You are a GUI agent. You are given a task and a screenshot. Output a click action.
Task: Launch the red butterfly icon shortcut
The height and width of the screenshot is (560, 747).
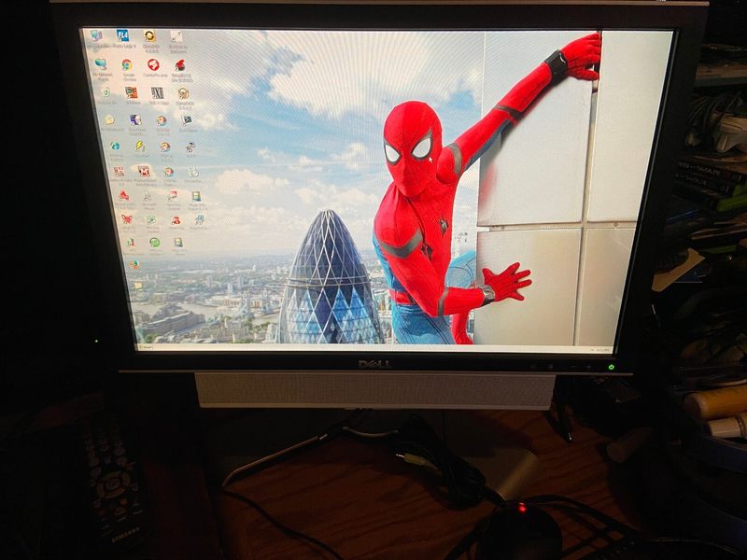[126, 218]
